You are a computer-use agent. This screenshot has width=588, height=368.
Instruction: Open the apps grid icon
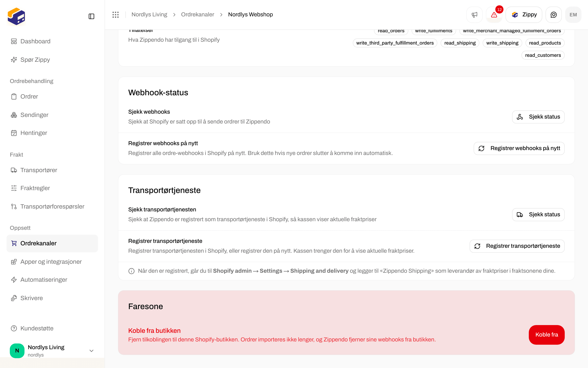[115, 15]
